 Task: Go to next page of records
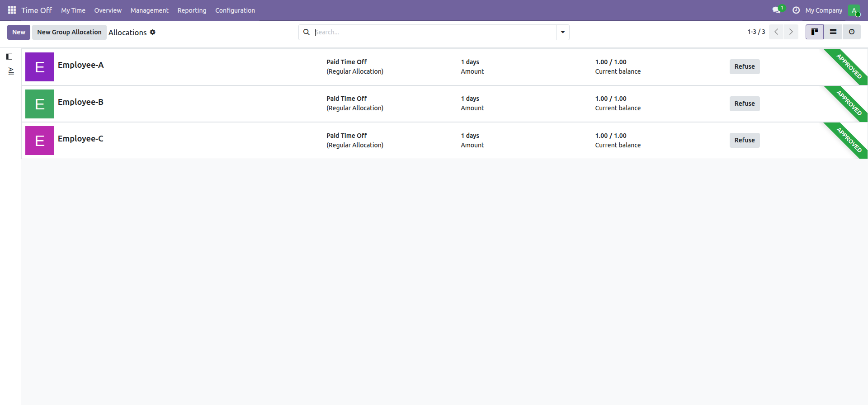pyautogui.click(x=791, y=32)
